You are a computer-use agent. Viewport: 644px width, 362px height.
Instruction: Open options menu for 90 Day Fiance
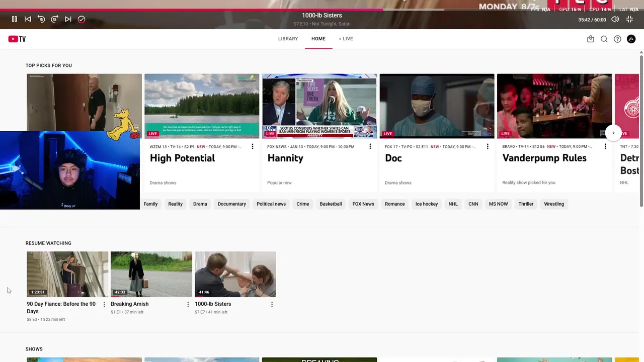(104, 304)
